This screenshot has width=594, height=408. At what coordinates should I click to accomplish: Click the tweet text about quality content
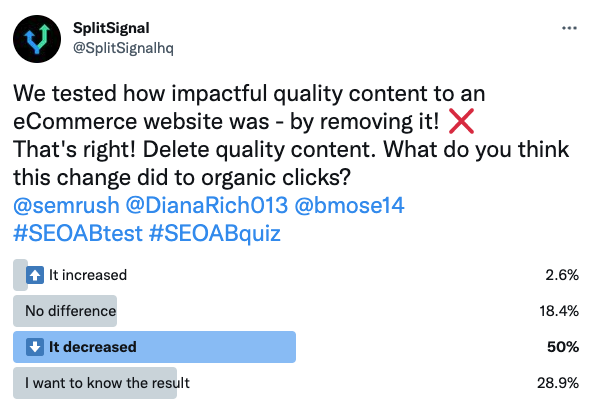pos(291,135)
